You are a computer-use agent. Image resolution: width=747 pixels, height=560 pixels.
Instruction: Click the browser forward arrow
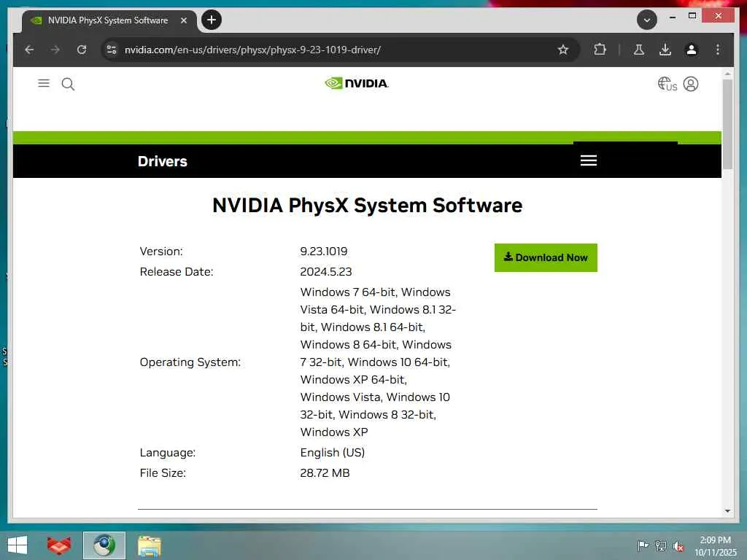pyautogui.click(x=55, y=50)
